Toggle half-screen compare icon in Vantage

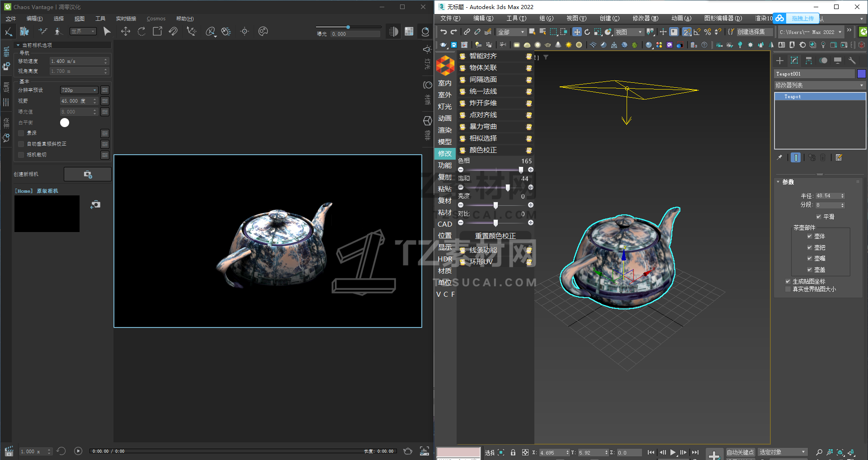tap(394, 31)
